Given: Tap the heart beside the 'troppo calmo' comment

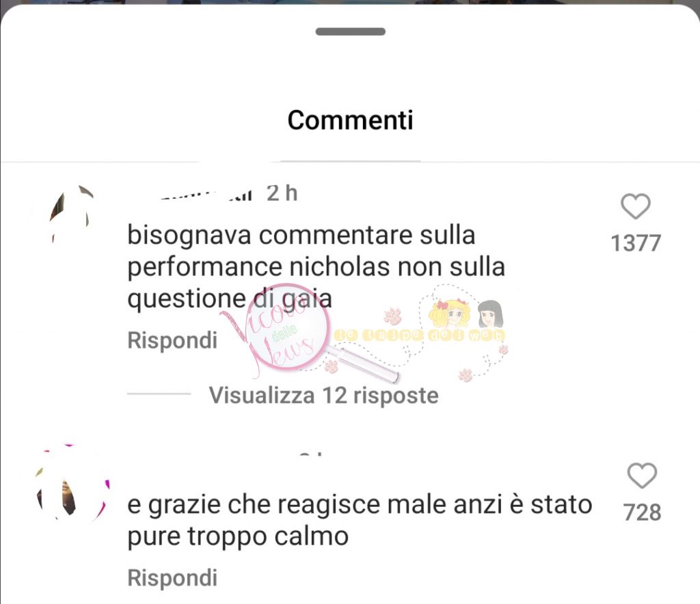Looking at the screenshot, I should coord(642,476).
